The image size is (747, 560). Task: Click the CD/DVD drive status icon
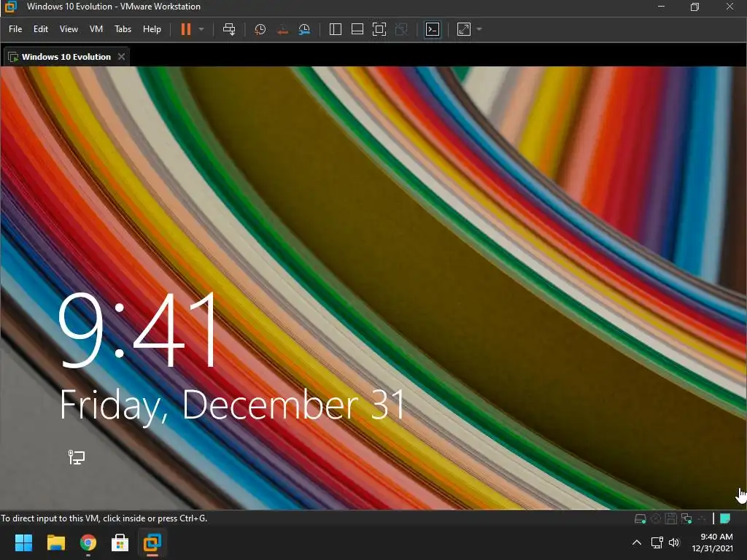coord(656,518)
